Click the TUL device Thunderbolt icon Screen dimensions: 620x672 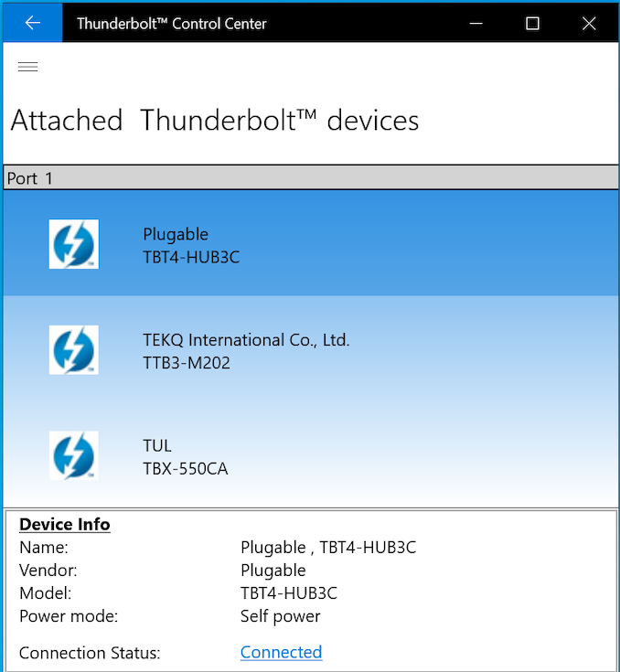click(73, 456)
